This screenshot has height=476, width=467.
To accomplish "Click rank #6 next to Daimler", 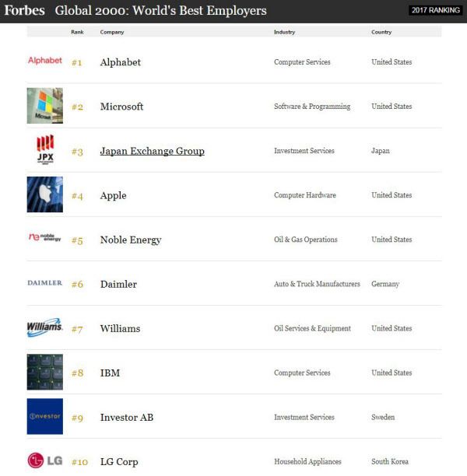I will tap(77, 285).
